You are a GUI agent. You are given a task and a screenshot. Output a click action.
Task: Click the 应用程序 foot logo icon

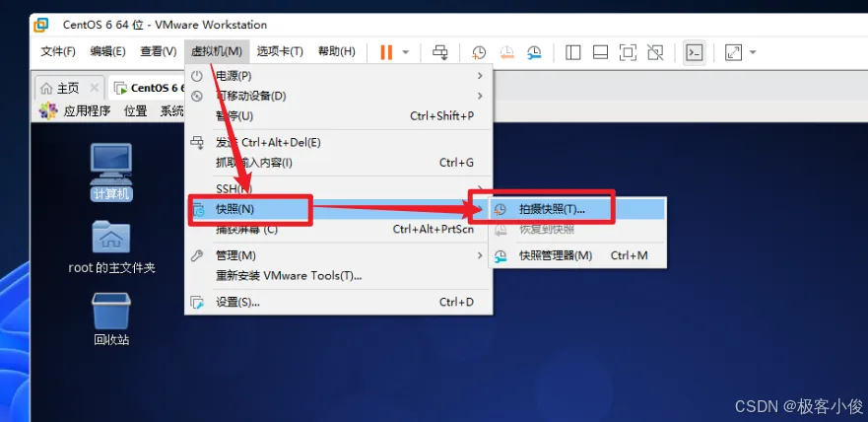[48, 110]
